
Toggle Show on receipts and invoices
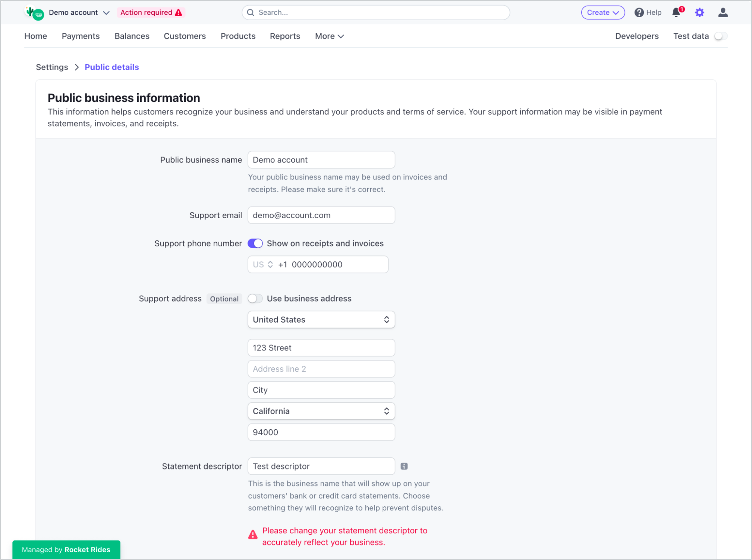pos(255,243)
